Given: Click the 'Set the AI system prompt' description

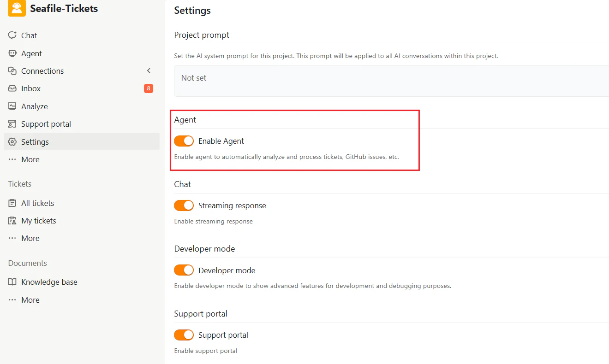Looking at the screenshot, I should pos(336,56).
